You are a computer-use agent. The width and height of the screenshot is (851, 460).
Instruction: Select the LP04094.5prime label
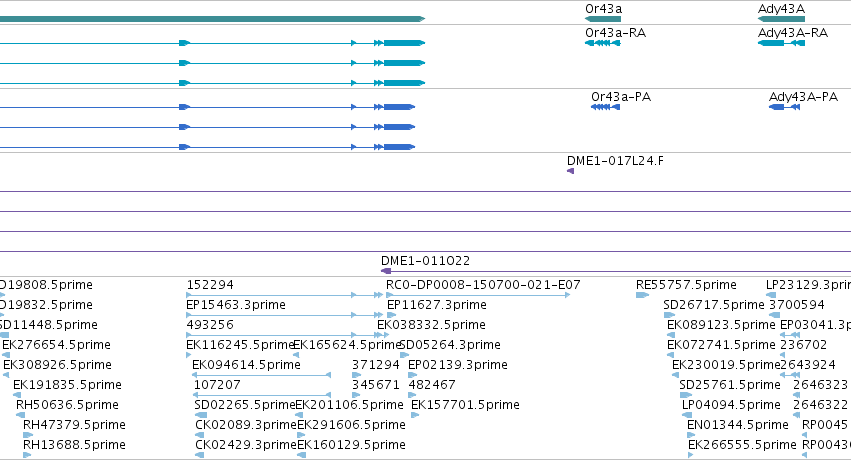click(x=731, y=405)
